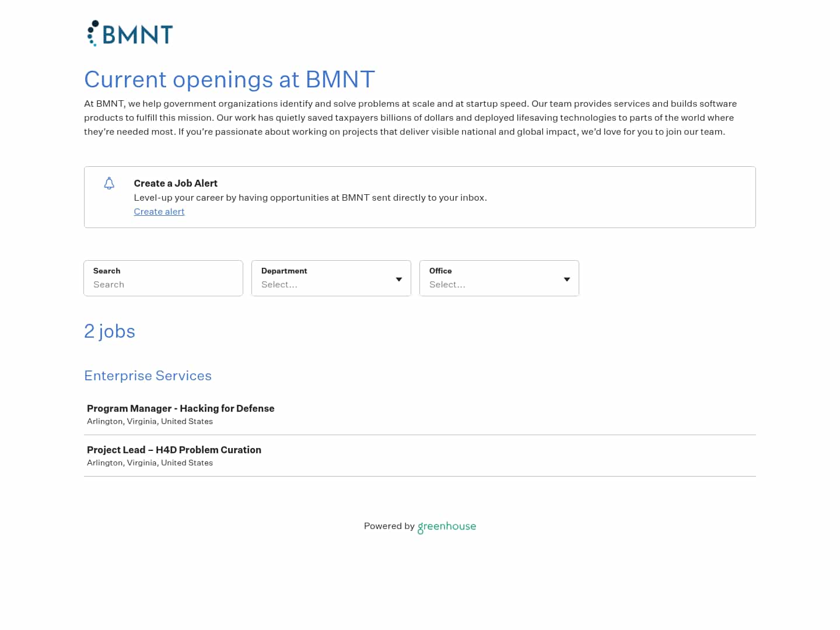The height and width of the screenshot is (630, 840).
Task: Click the bell icon for job alerts
Action: (x=109, y=183)
